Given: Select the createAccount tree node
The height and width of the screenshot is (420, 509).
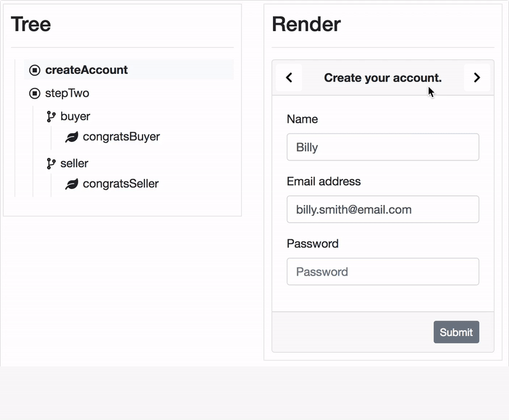Looking at the screenshot, I should click(x=87, y=70).
